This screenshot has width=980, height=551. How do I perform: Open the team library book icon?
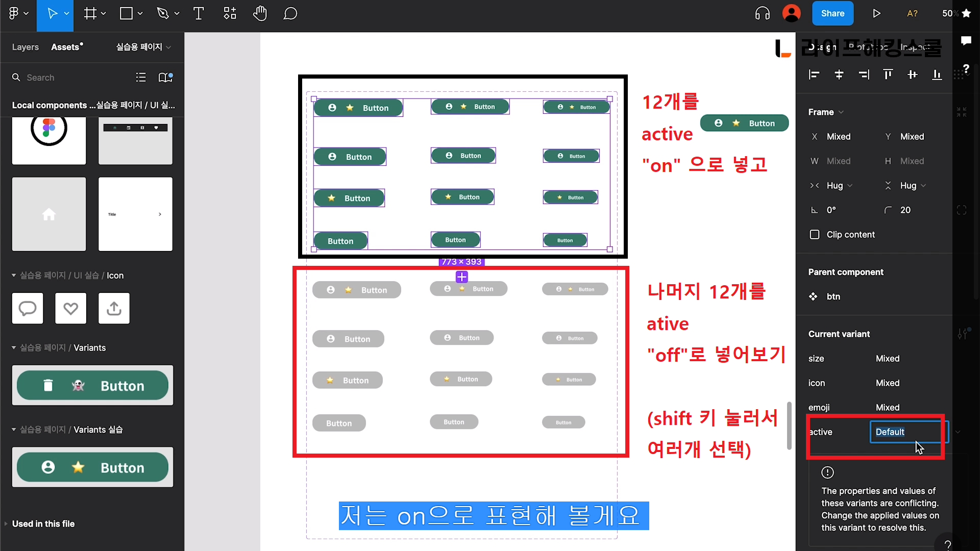tap(165, 77)
